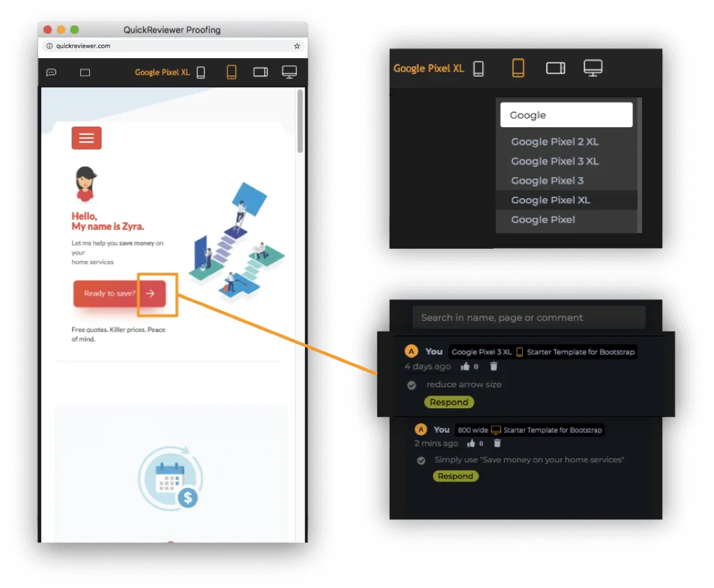Switch to desktop monitor icon in browser toolbar
The width and height of the screenshot is (714, 588).
point(289,72)
